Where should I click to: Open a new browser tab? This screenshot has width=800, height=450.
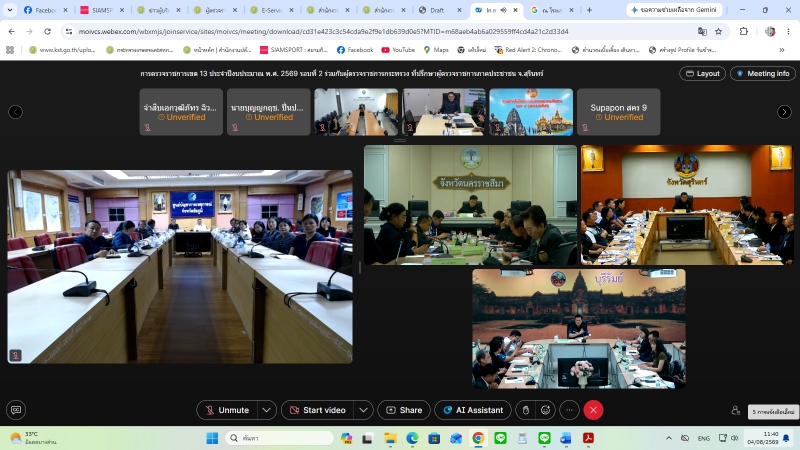pos(589,10)
